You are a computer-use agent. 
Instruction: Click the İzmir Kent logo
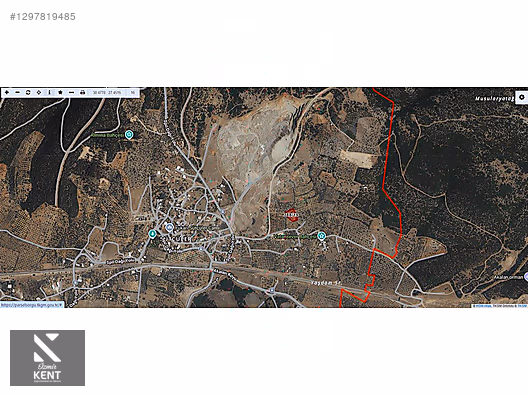(x=47, y=358)
